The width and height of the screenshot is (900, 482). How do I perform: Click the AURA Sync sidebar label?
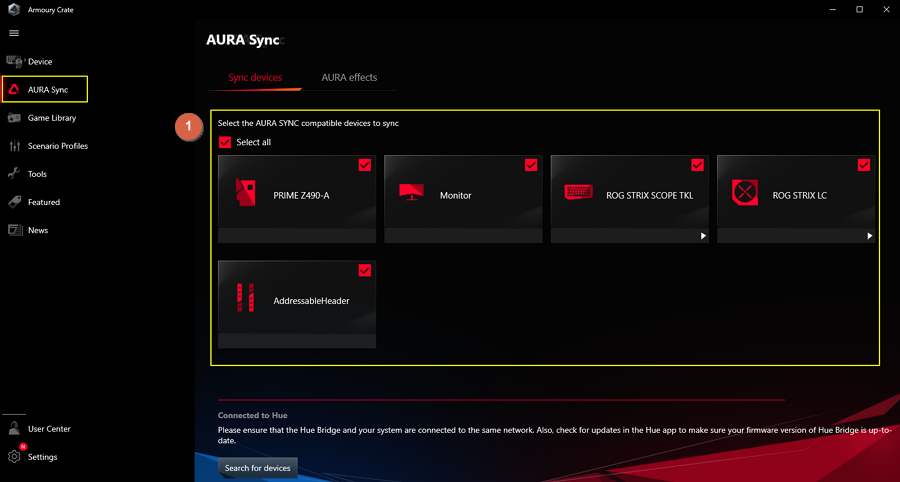pyautogui.click(x=48, y=90)
